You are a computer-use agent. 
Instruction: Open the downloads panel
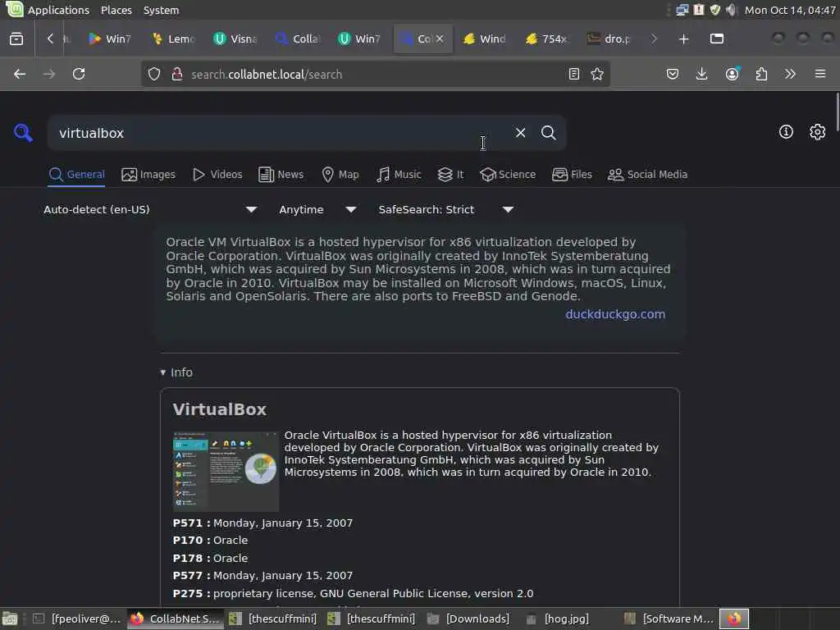click(702, 74)
